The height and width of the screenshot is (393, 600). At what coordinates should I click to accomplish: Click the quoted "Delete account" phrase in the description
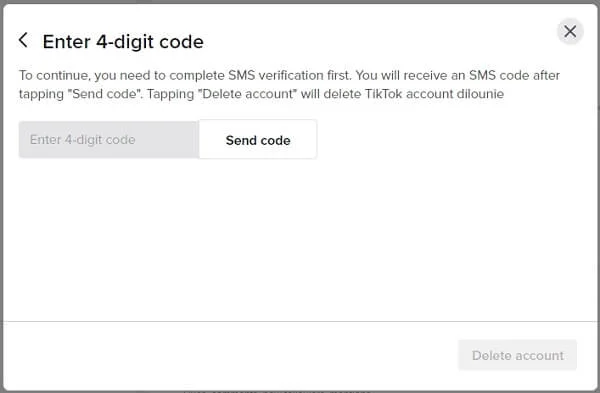coord(248,94)
